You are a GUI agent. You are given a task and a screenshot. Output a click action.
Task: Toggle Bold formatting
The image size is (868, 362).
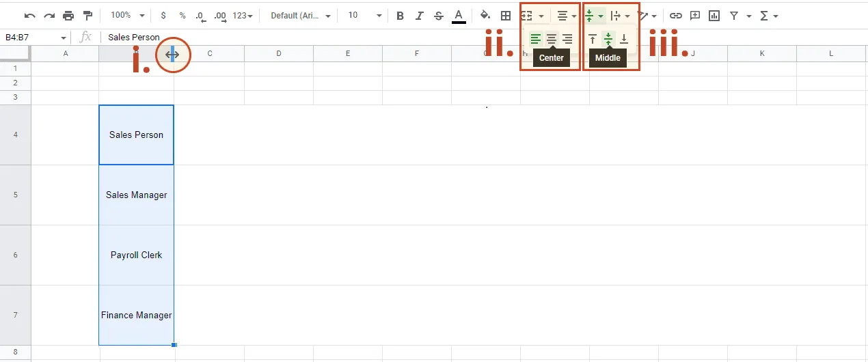click(400, 15)
